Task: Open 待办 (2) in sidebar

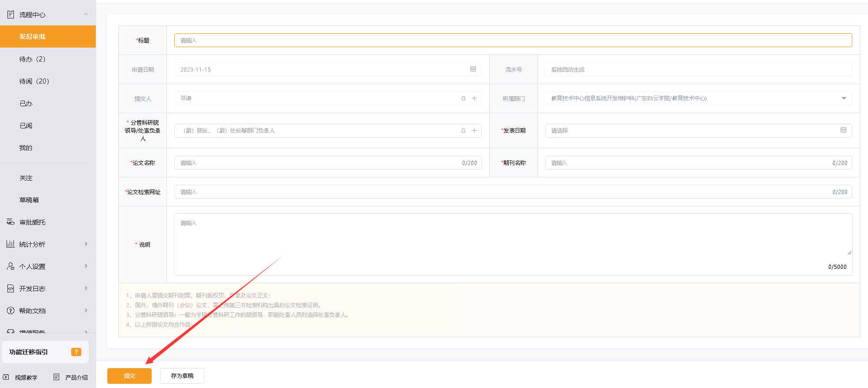Action: coord(32,59)
